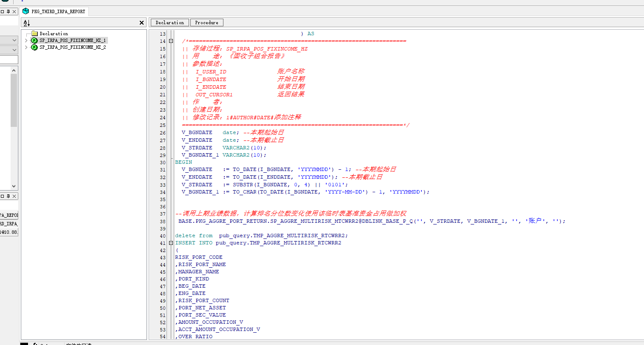Click the BEGIN keyword on line 30

(184, 162)
